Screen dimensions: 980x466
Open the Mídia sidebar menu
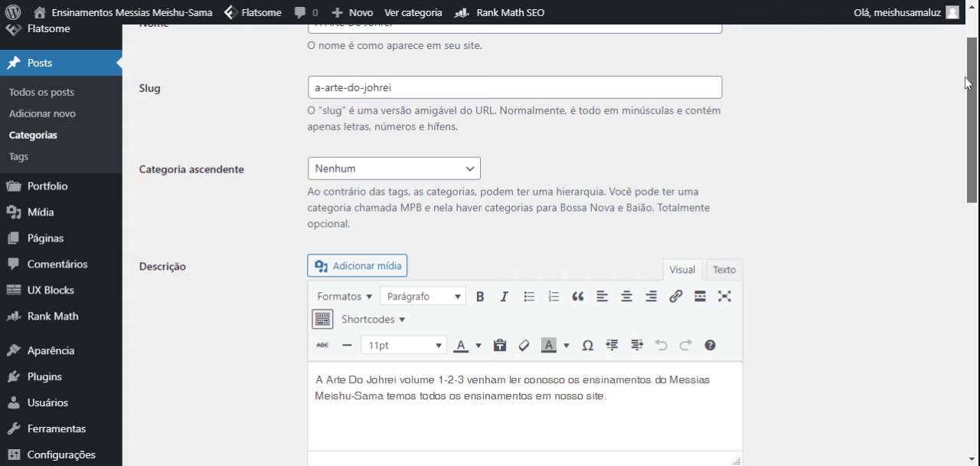[61, 212]
